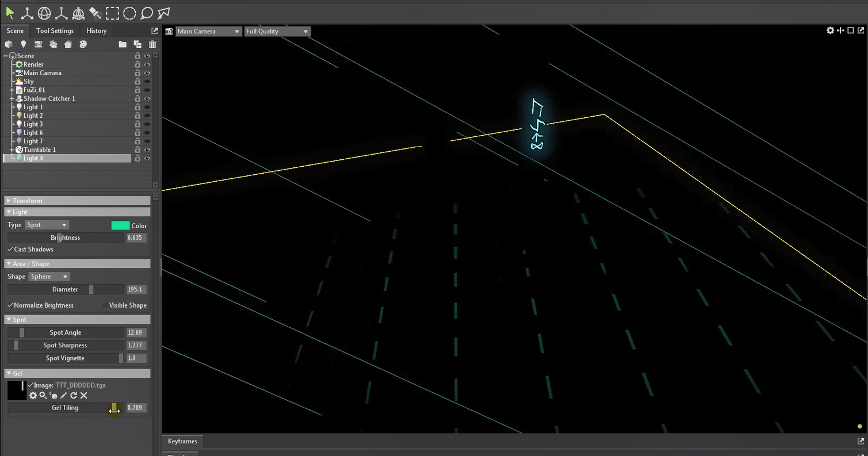Image resolution: width=868 pixels, height=456 pixels.
Task: Add a new camera to the scene
Action: click(39, 44)
